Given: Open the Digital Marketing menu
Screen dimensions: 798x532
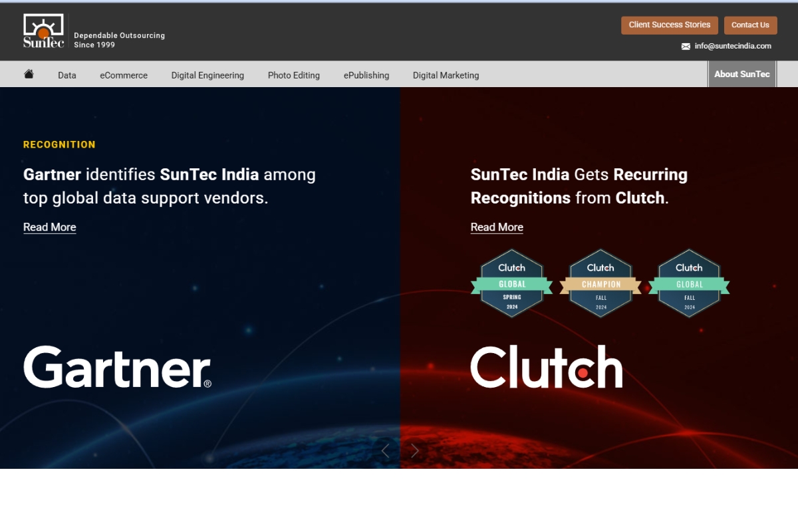Looking at the screenshot, I should pyautogui.click(x=446, y=75).
